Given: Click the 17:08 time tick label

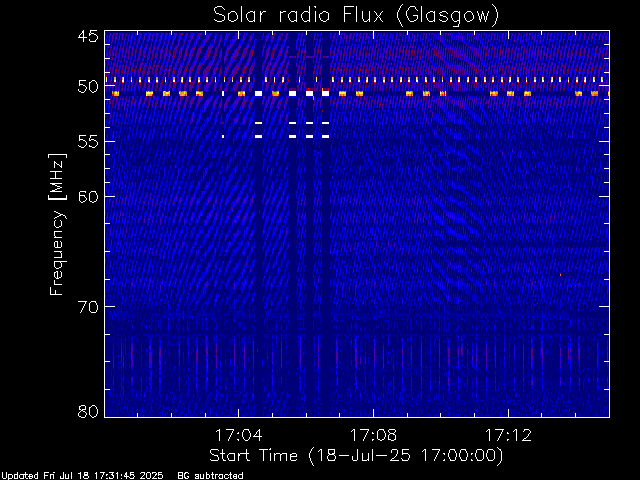Looking at the screenshot, I should coord(373,435).
